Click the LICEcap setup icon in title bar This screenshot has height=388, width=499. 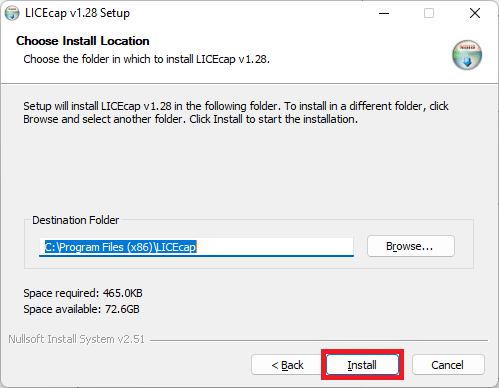12,13
